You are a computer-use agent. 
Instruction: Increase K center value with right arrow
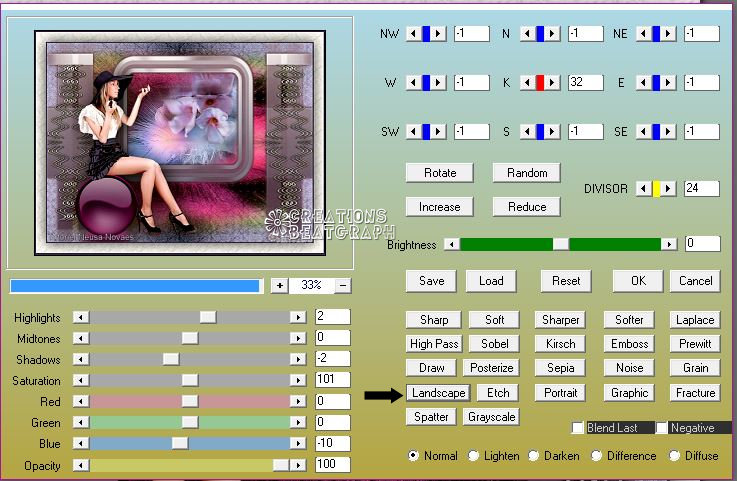point(552,83)
